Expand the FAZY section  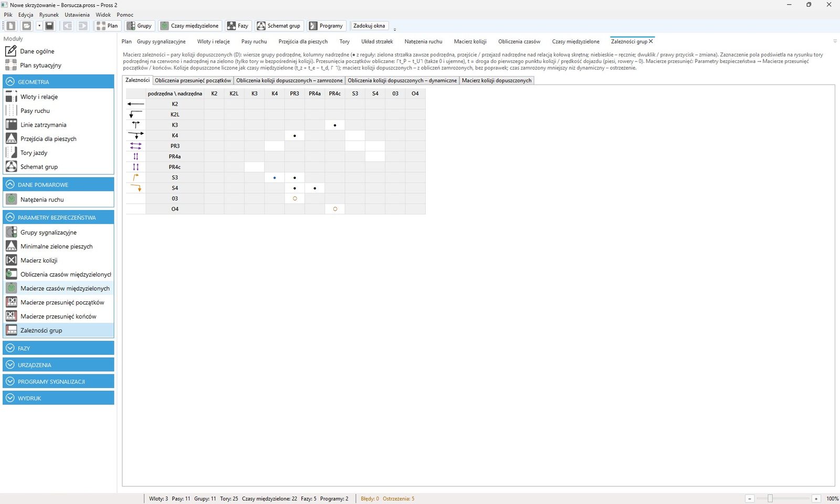pyautogui.click(x=58, y=349)
